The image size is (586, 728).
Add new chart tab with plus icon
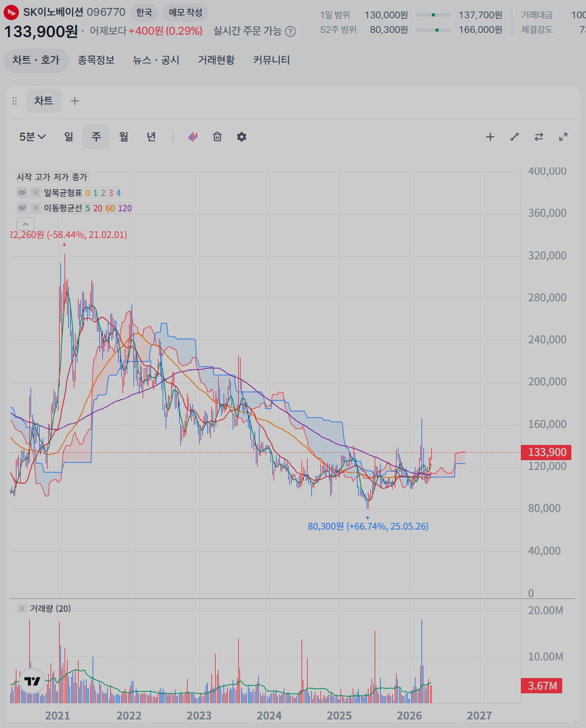click(75, 101)
